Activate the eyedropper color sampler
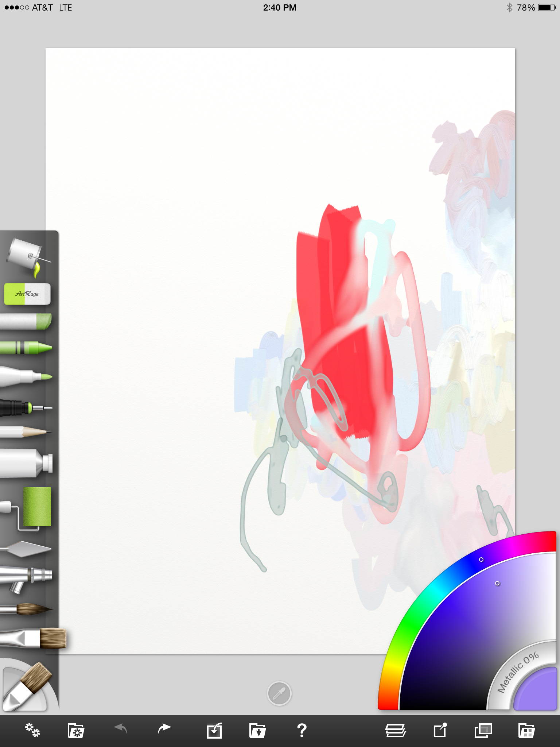This screenshot has width=560, height=747. click(x=279, y=693)
